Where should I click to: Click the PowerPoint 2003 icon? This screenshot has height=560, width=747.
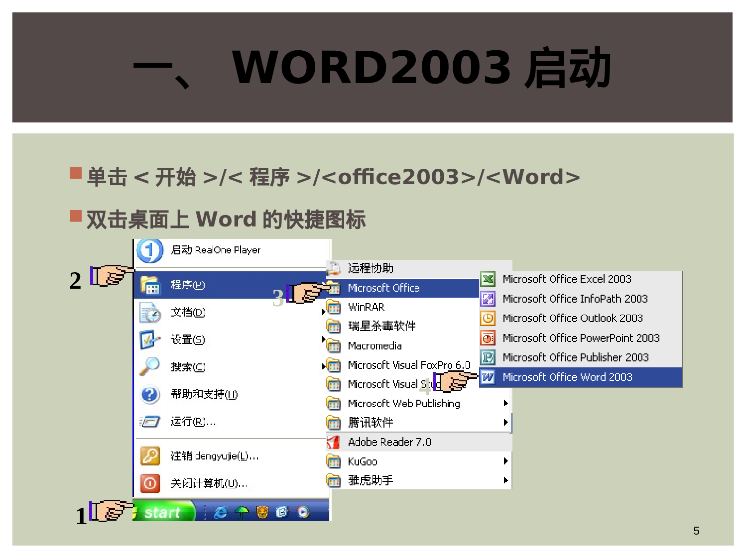point(488,338)
